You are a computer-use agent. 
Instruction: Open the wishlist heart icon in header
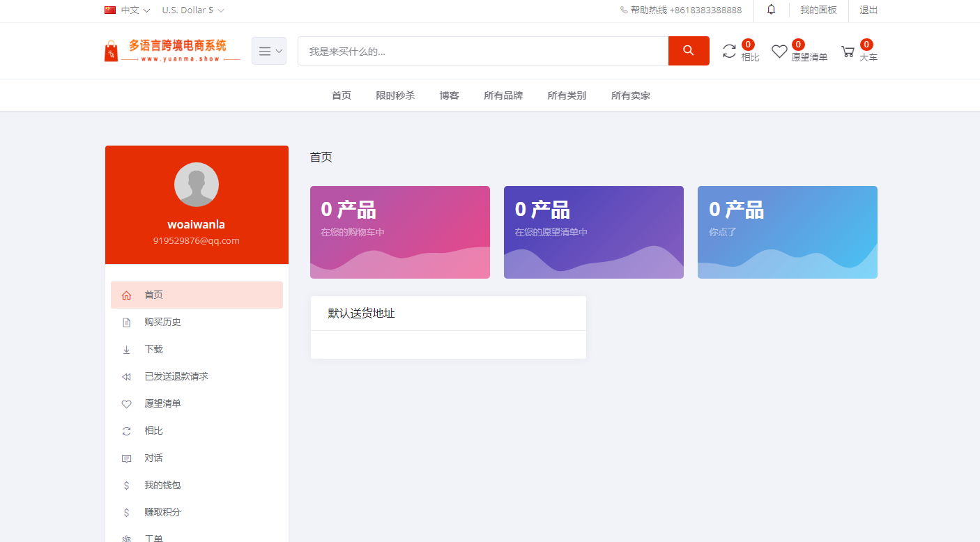[x=779, y=52]
